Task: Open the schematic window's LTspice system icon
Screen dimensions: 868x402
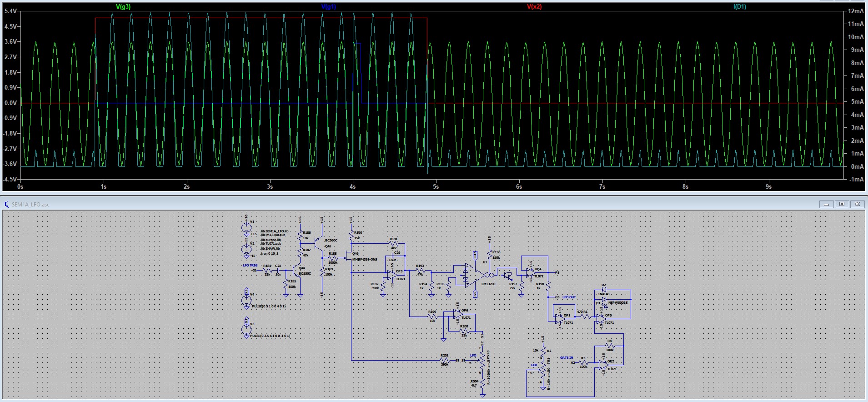Action: (x=6, y=204)
